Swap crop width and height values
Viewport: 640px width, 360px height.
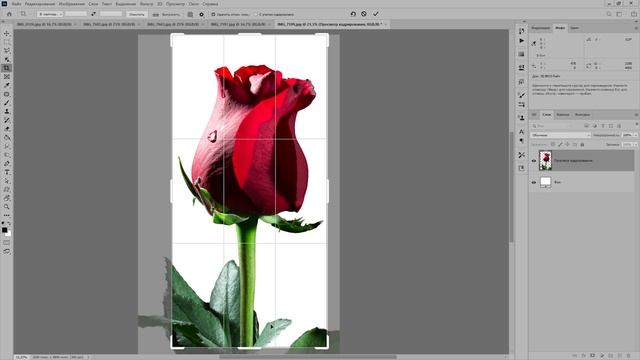(93, 14)
